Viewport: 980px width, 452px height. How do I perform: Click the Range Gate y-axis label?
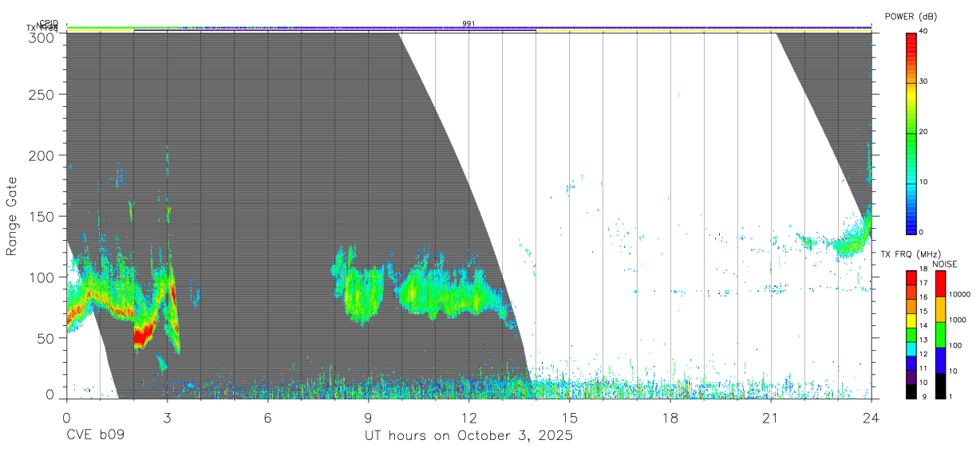click(x=12, y=216)
